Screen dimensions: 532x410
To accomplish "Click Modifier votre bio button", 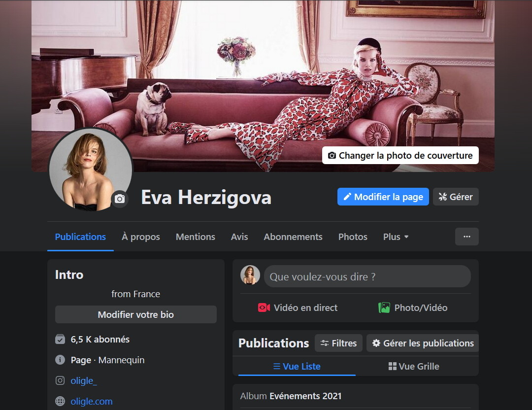I will (x=136, y=314).
